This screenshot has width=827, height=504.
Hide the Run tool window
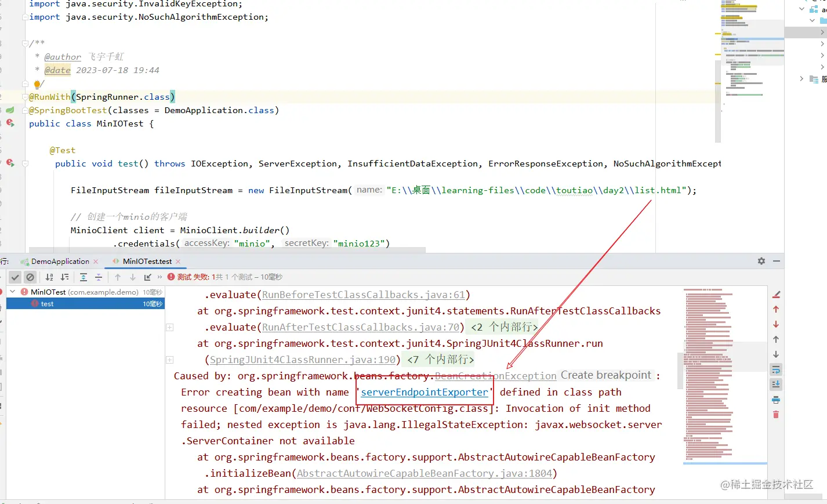click(x=777, y=261)
